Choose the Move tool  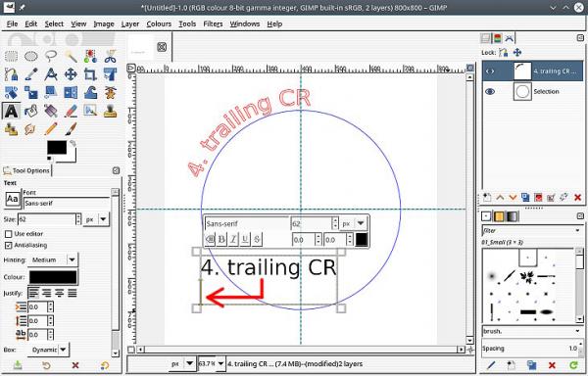tap(71, 74)
